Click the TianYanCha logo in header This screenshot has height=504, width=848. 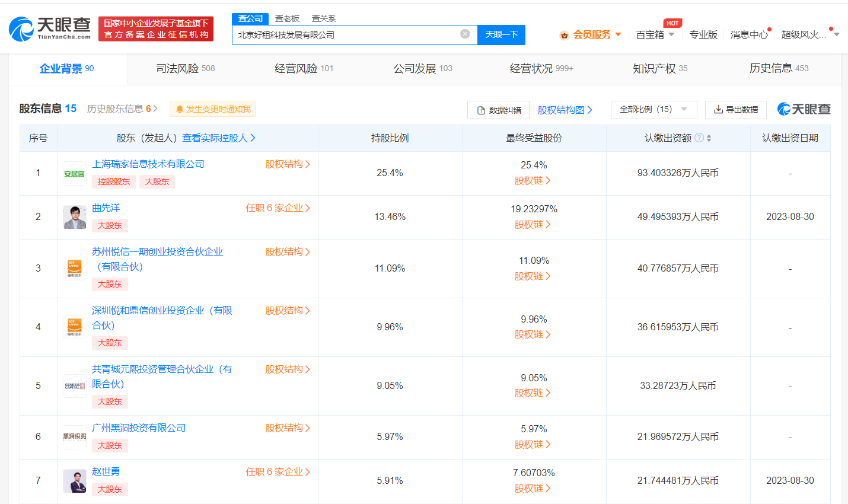[x=50, y=28]
